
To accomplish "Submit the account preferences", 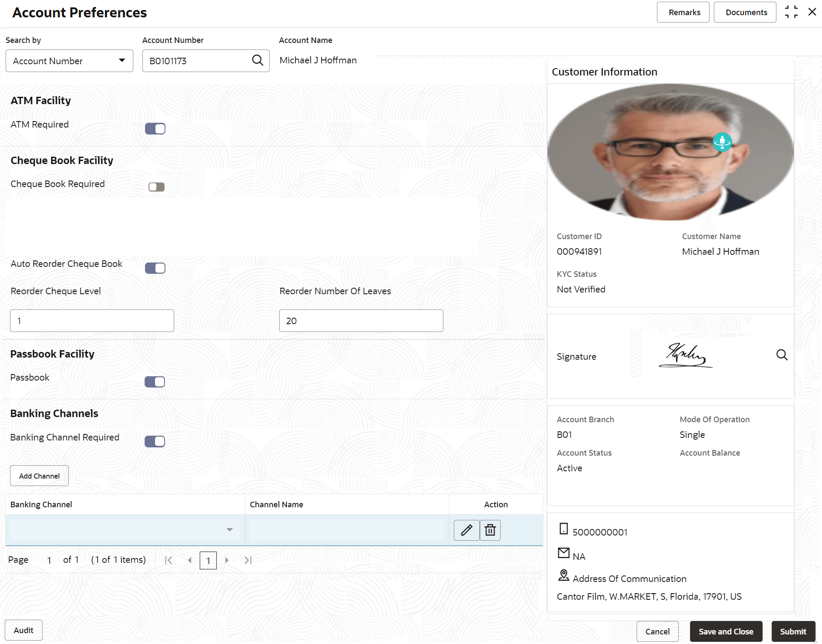I will (793, 631).
